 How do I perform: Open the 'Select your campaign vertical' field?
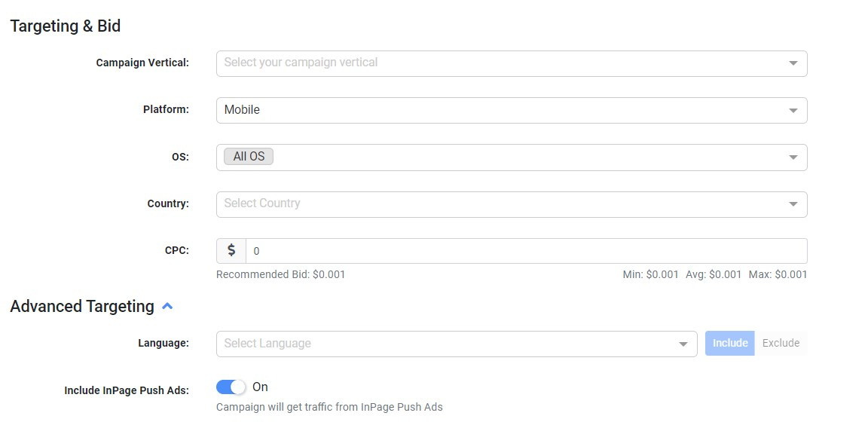(x=497, y=63)
